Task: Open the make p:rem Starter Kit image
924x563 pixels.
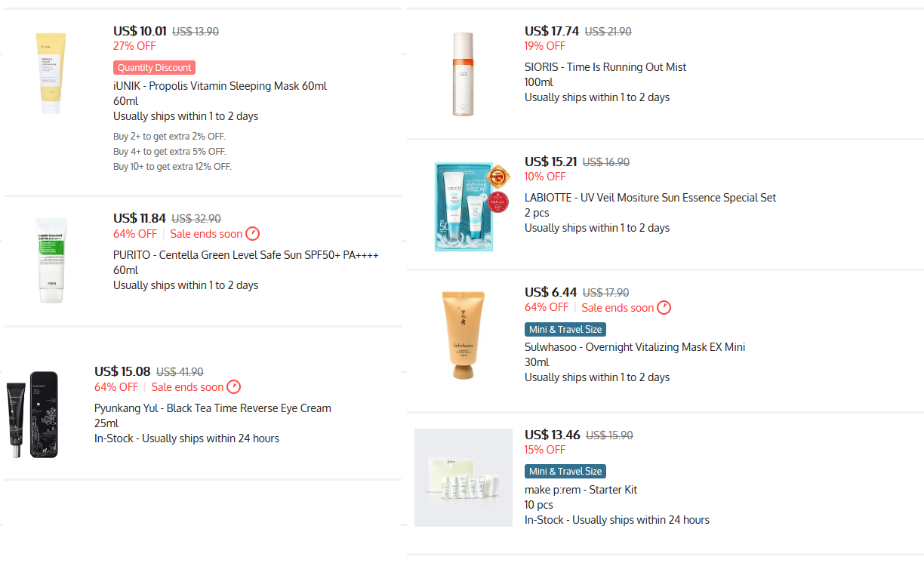Action: (464, 478)
